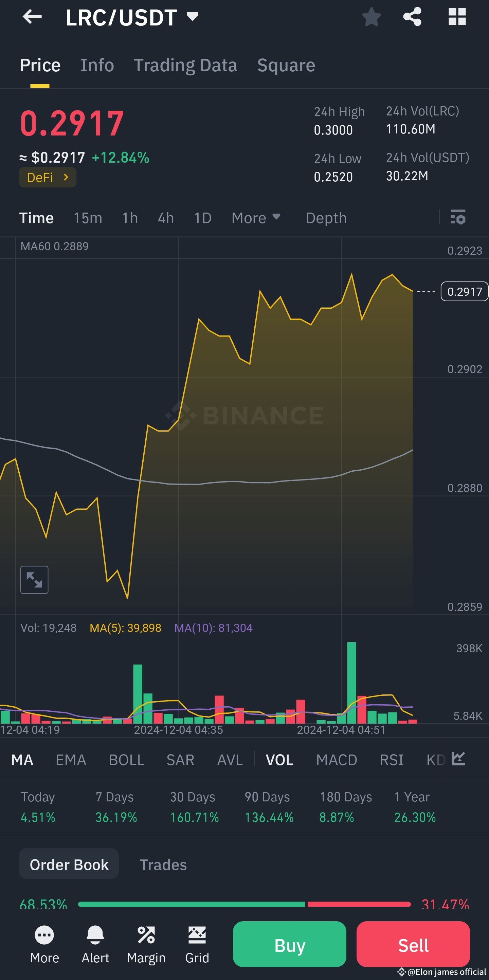The height and width of the screenshot is (980, 489).
Task: Tap the back arrow icon
Action: [x=33, y=17]
